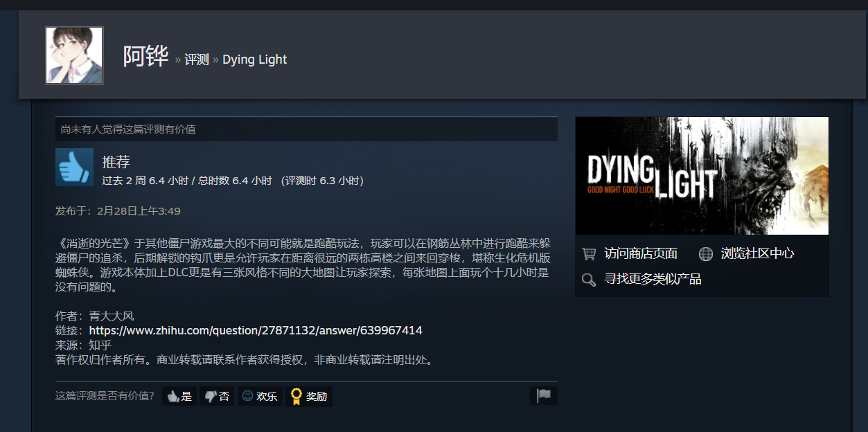Report review using the flag icon
Image resolution: width=868 pixels, height=432 pixels.
coord(544,395)
